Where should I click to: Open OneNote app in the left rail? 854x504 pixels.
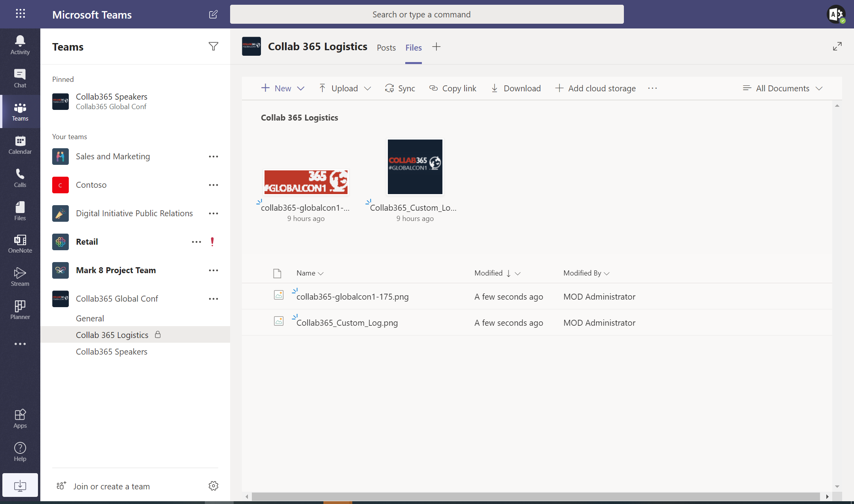(20, 244)
